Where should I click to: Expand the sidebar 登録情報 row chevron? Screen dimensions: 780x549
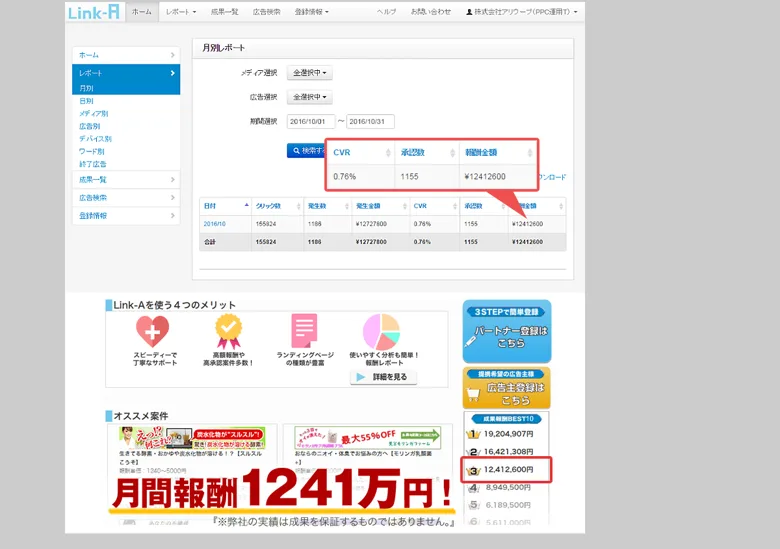(173, 215)
